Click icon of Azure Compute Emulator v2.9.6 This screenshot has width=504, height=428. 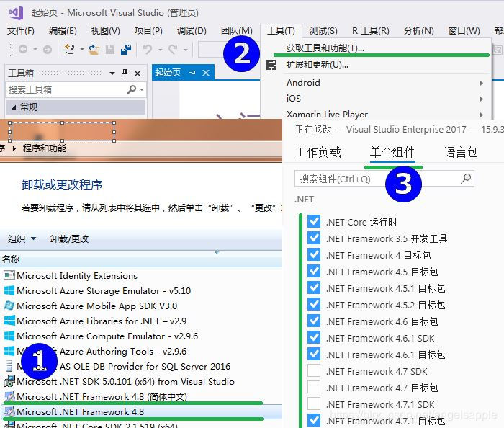tap(9, 336)
